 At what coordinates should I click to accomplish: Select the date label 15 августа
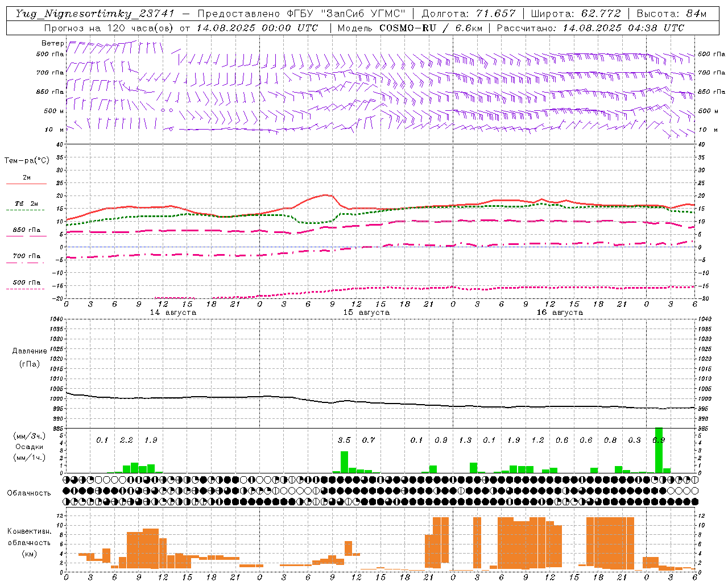tap(366, 313)
